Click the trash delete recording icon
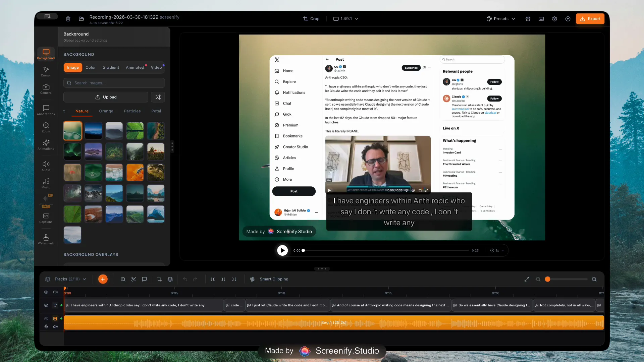644x362 pixels. tap(68, 19)
